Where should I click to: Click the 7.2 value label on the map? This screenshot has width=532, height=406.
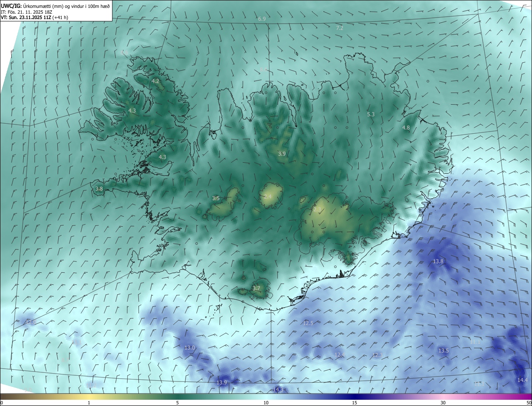pos(340,28)
